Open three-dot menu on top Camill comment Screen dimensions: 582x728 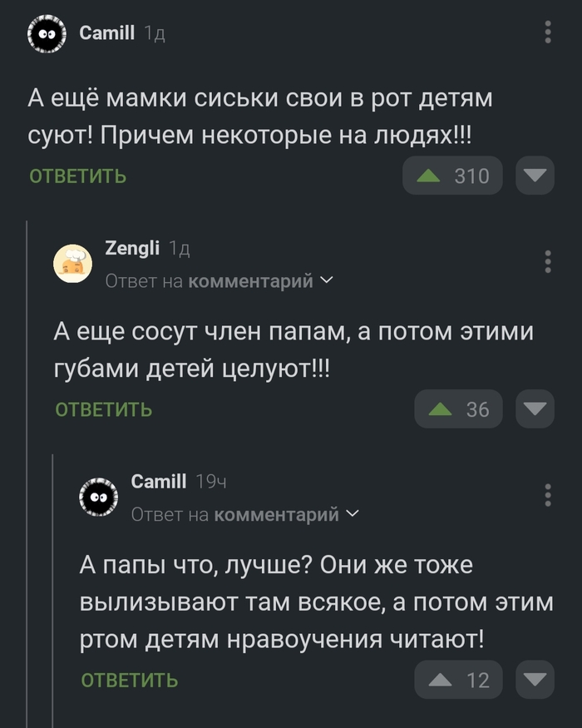[548, 32]
